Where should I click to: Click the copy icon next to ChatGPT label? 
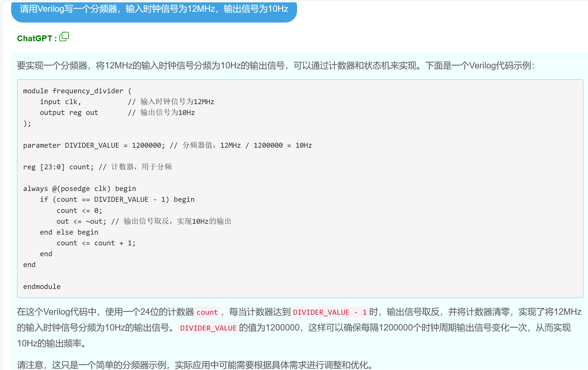[x=64, y=37]
